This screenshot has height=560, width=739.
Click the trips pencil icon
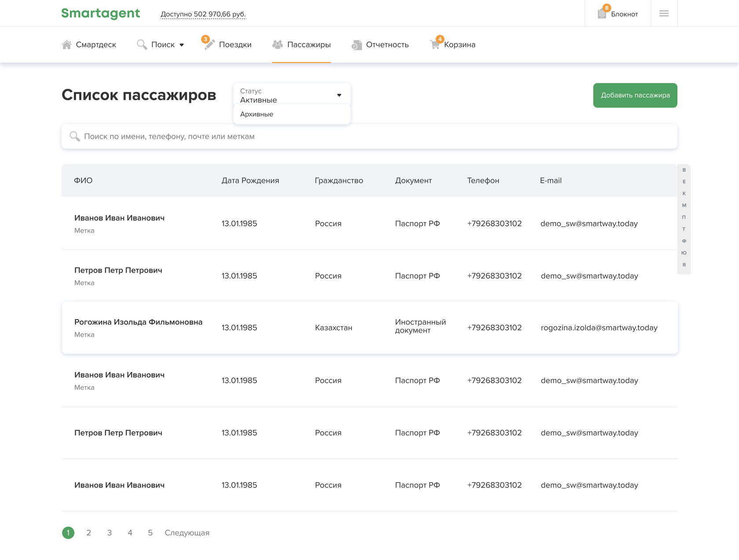(210, 45)
